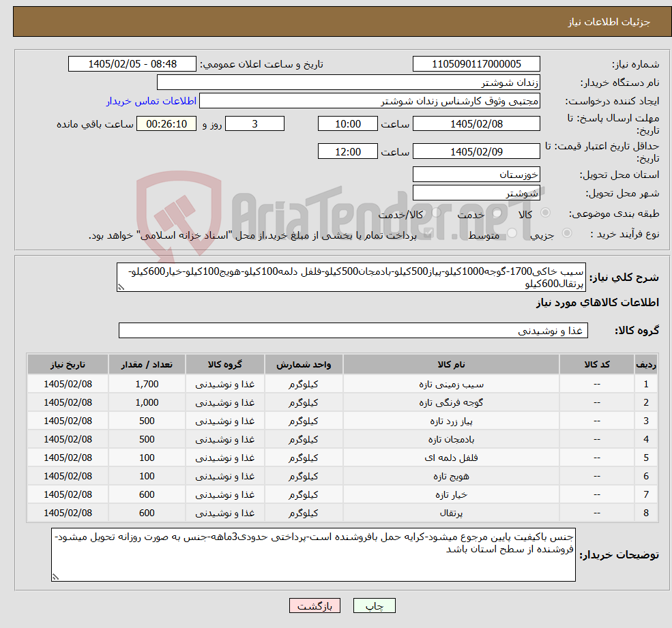Click the request creator field مجتبی وثوق

coord(369,101)
